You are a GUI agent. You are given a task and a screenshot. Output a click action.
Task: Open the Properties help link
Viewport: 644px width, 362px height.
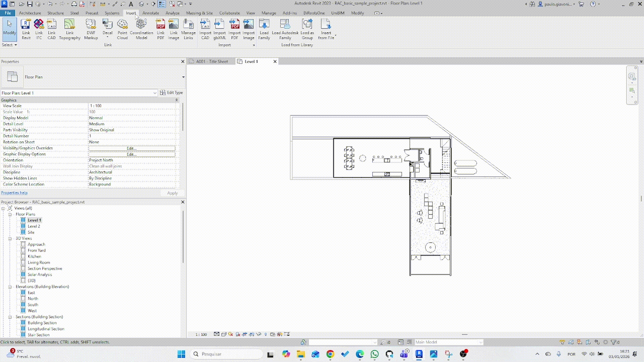14,193
